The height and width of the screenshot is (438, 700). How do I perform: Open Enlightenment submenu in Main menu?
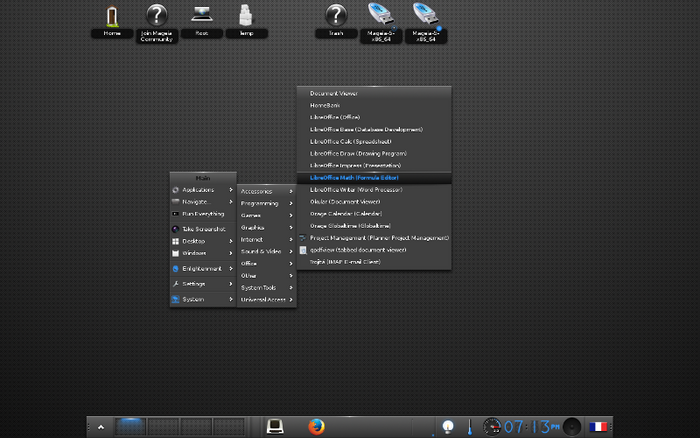(x=203, y=268)
